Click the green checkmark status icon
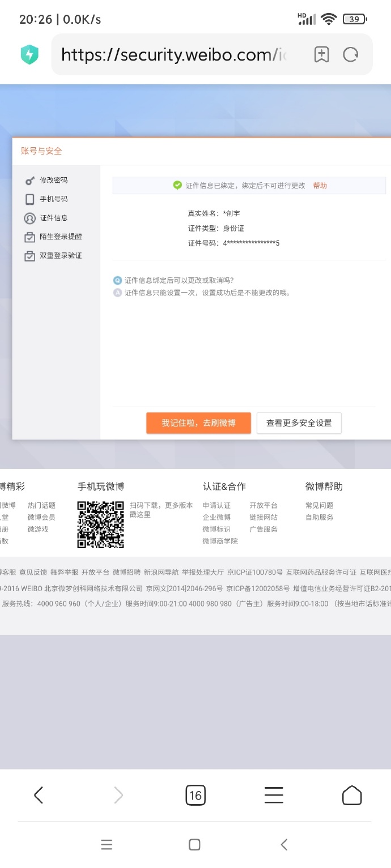This screenshot has height=868, width=391. (177, 185)
